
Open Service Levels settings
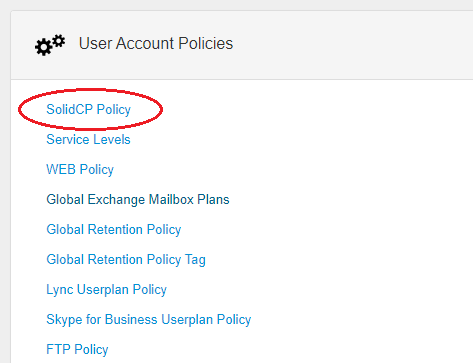(88, 139)
